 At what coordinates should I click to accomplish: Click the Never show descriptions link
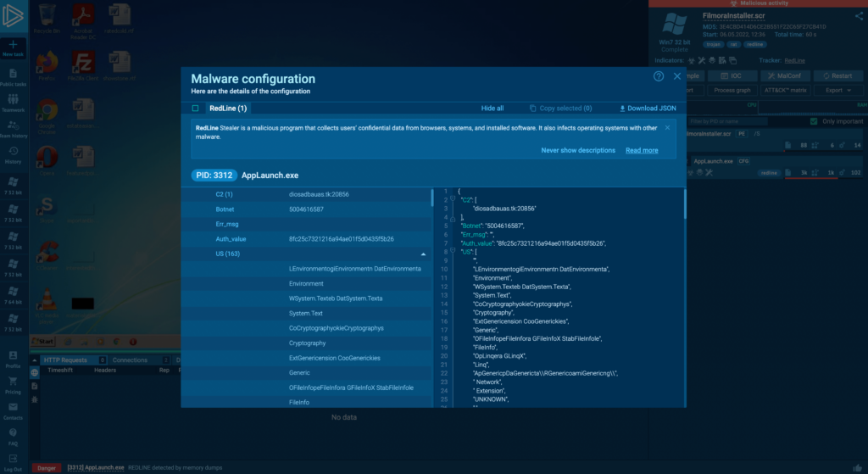(578, 150)
